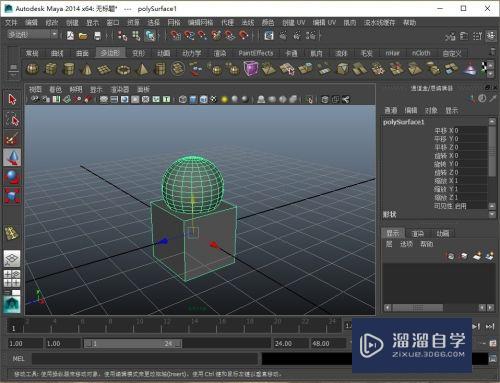Create a polygon cone from the shelf
500x383 pixels.
click(87, 69)
